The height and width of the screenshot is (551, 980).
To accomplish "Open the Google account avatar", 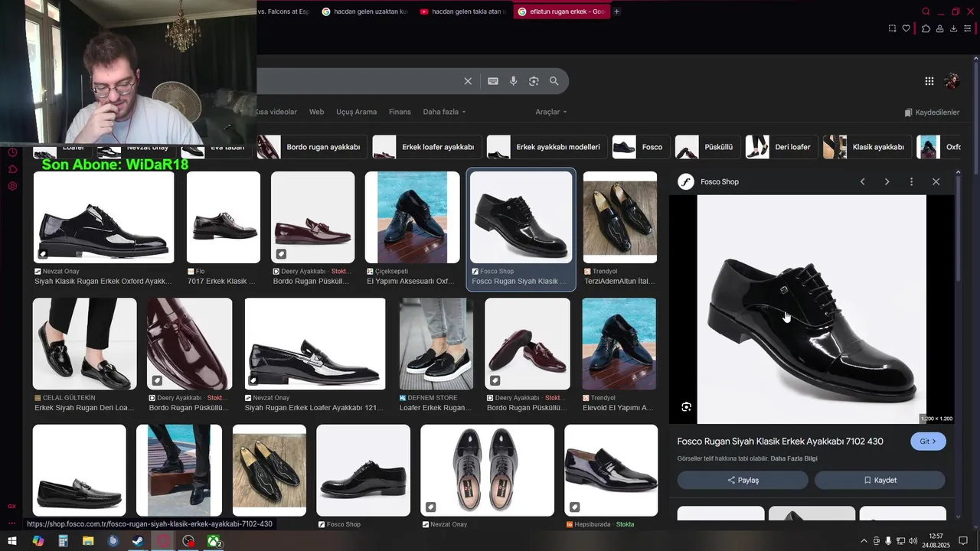I will tap(952, 81).
